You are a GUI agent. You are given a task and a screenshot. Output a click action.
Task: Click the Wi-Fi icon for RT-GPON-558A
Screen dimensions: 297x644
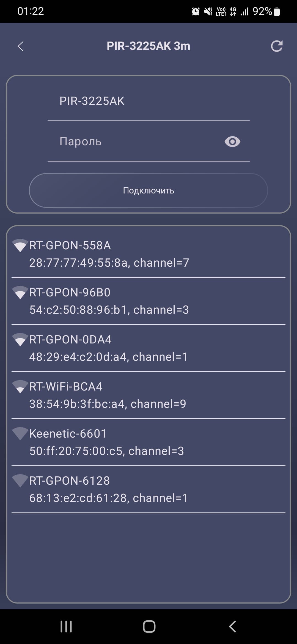click(x=20, y=245)
